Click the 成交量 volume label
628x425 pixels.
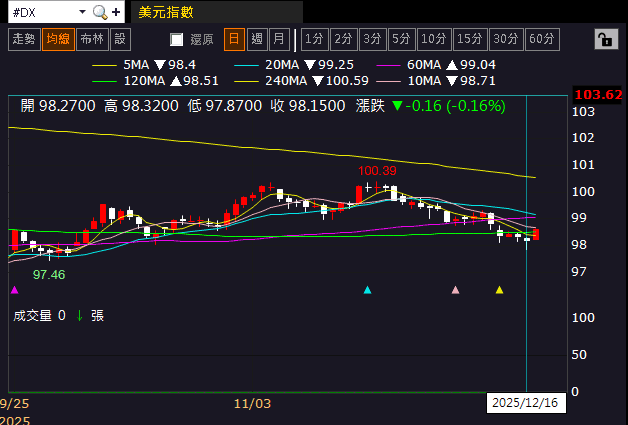(32, 316)
